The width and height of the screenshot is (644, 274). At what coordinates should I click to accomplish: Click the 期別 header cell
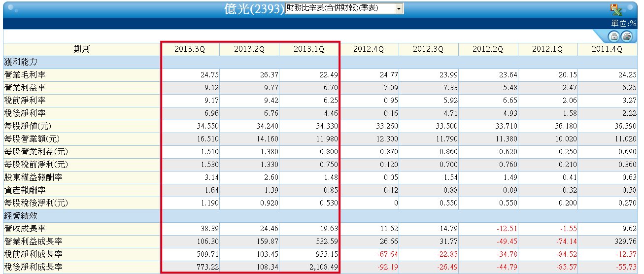[x=82, y=49]
